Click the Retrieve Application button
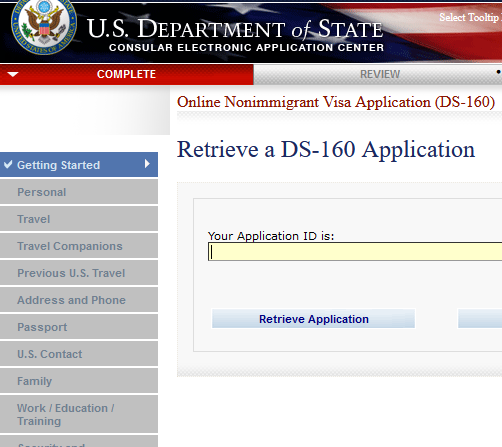Image resolution: width=502 pixels, height=447 pixels. pos(314,319)
